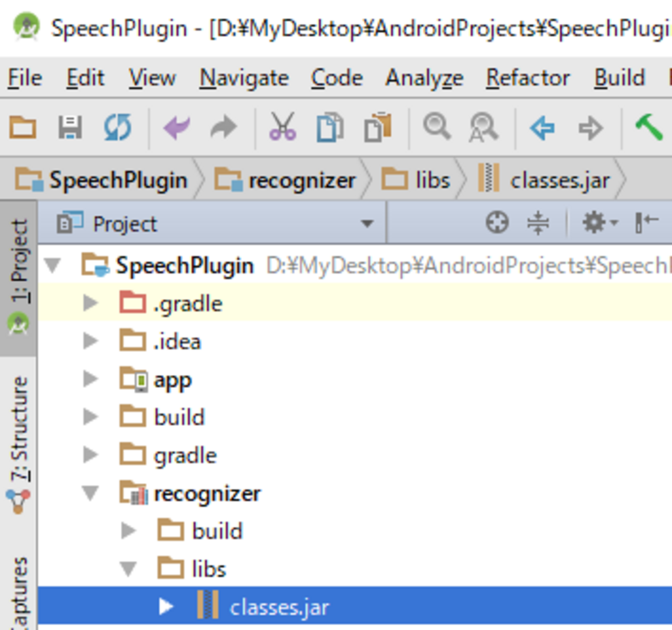Open the Analyze menu

pos(424,78)
